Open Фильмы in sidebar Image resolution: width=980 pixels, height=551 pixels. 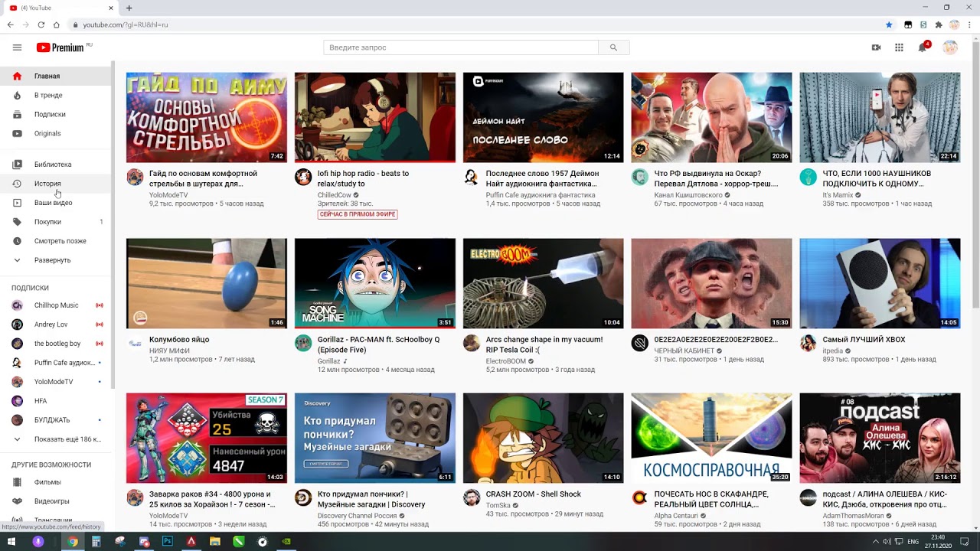click(x=55, y=482)
